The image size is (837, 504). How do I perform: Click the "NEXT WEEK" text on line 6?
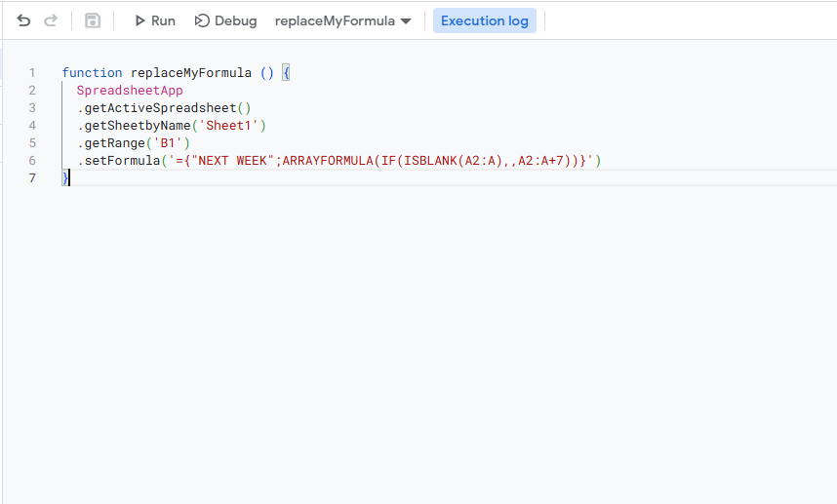(233, 161)
